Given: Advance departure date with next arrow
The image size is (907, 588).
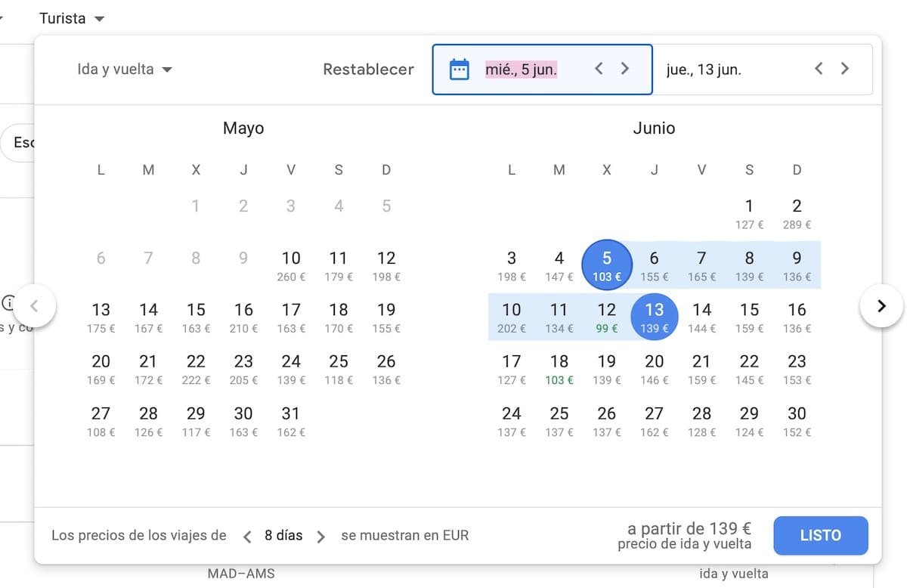Looking at the screenshot, I should tap(624, 69).
